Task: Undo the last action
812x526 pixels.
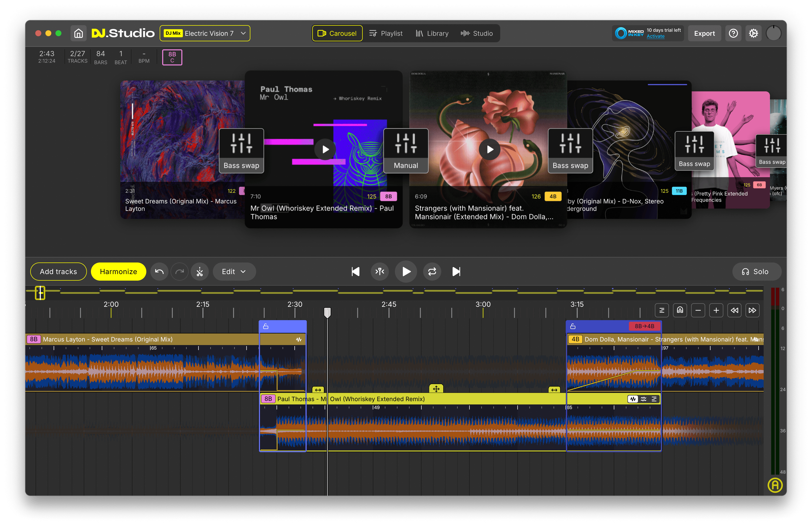Action: (159, 272)
